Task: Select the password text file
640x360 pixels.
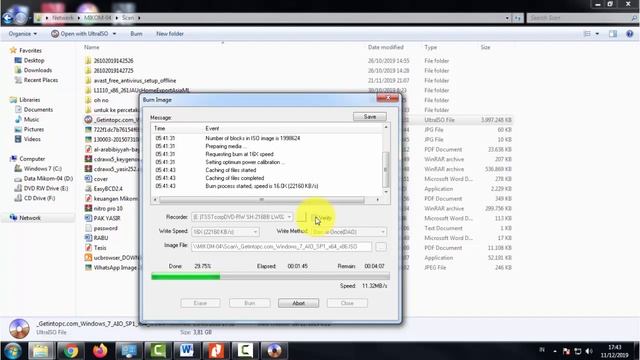Action: point(102,228)
